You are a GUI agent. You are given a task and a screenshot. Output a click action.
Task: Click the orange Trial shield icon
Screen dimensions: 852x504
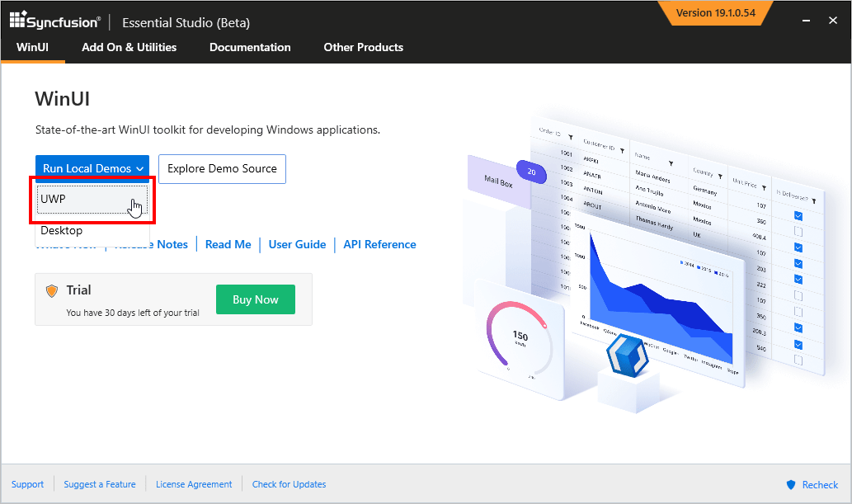click(x=52, y=290)
